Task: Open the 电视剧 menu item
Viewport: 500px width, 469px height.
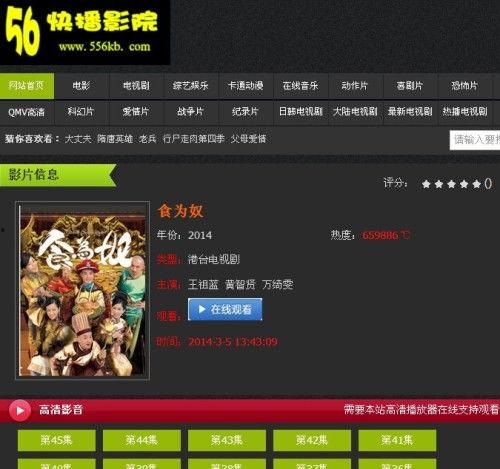Action: pyautogui.click(x=136, y=86)
